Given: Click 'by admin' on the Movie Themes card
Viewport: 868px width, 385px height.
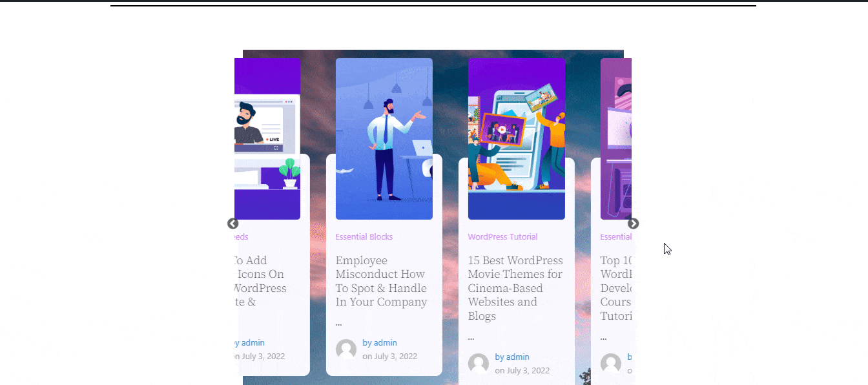Looking at the screenshot, I should click(512, 357).
